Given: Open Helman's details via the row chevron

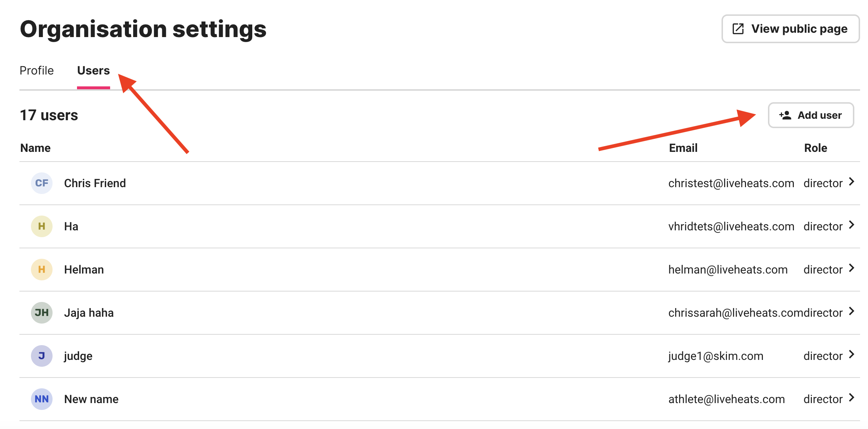Looking at the screenshot, I should [851, 268].
